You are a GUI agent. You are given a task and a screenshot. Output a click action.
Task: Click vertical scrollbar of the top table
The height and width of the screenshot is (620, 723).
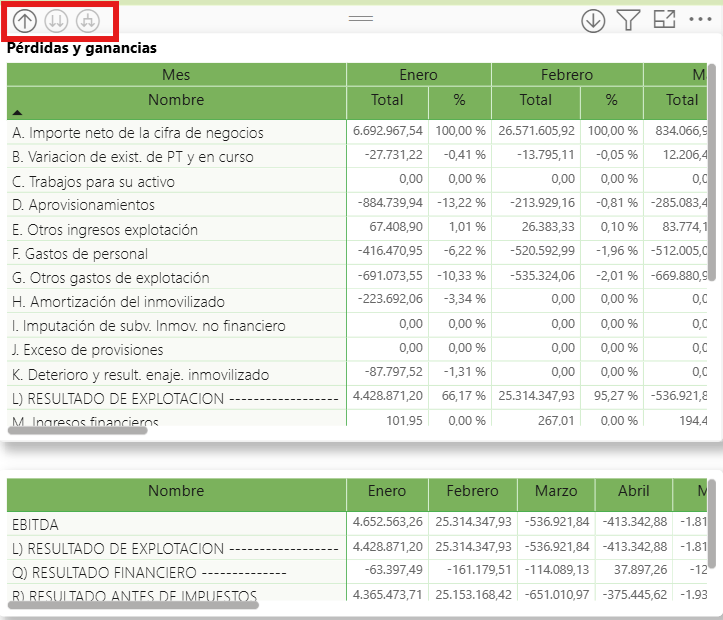click(712, 170)
